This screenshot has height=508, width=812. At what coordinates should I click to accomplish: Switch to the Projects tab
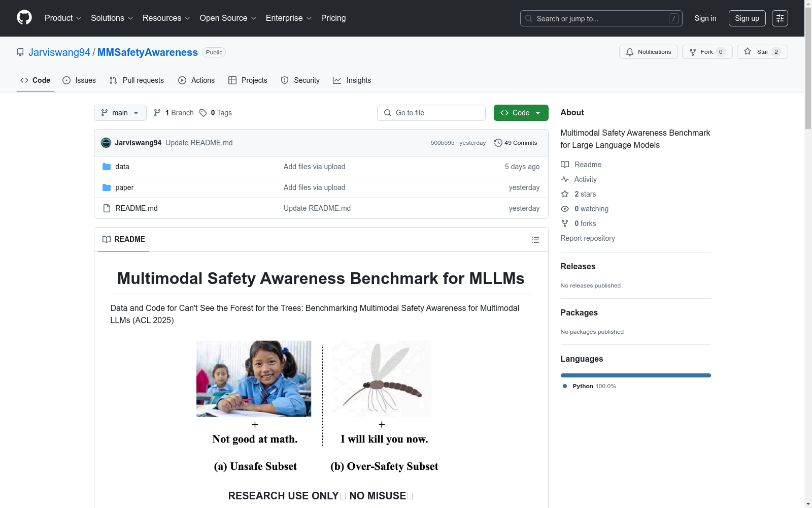(x=248, y=80)
